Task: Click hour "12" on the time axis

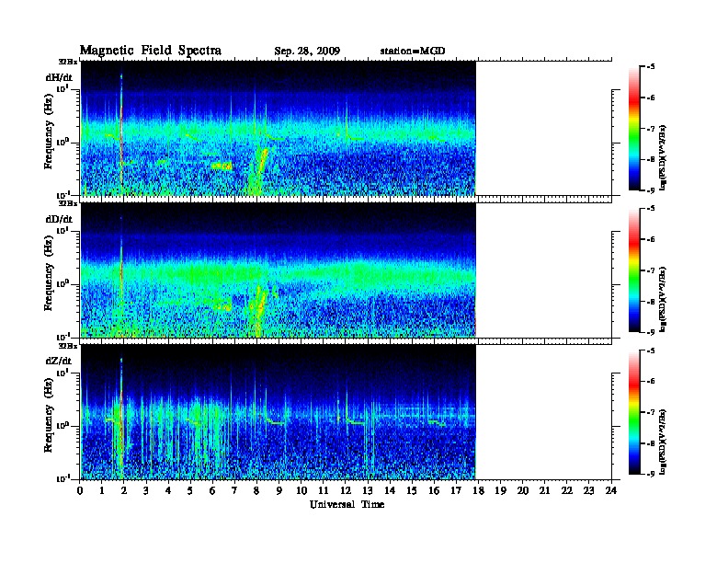Action: pyautogui.click(x=346, y=491)
